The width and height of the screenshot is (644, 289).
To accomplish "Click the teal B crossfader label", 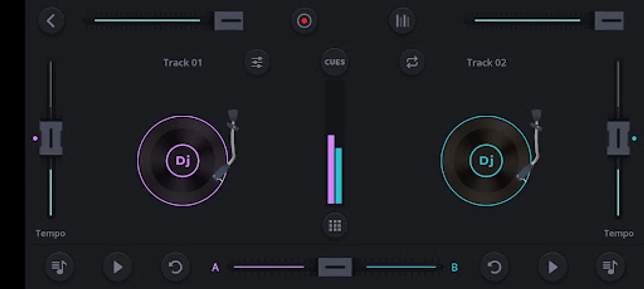I will tap(455, 267).
